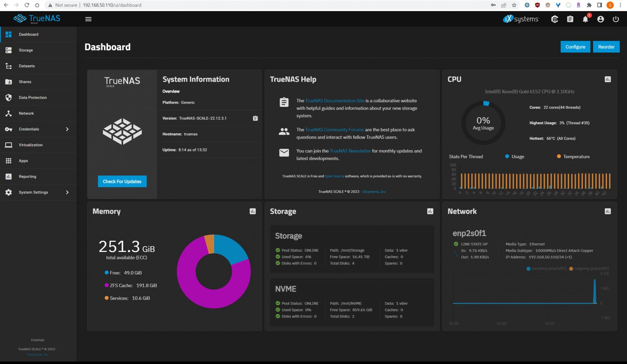Go to the Virtualization page
The height and width of the screenshot is (364, 627).
pos(30,145)
